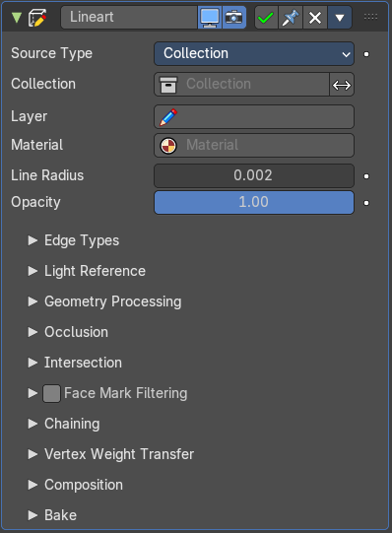Enable the Face Mark Filtering checkbox
392x533 pixels.
[51, 394]
